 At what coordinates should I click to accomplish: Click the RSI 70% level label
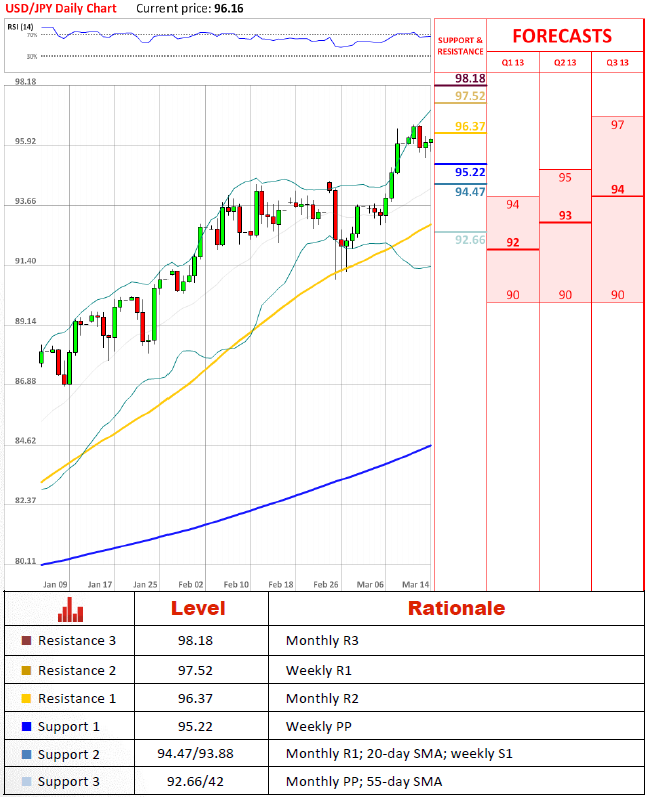tap(32, 35)
